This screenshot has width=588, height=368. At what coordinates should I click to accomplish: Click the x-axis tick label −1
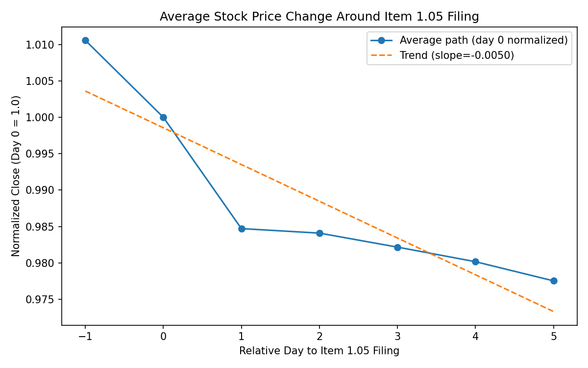85,337
